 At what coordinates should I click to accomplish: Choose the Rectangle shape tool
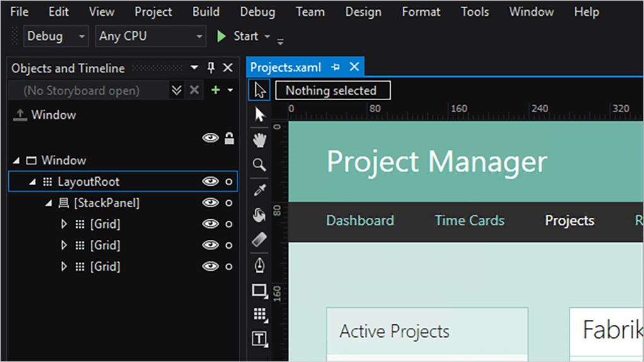click(x=260, y=290)
